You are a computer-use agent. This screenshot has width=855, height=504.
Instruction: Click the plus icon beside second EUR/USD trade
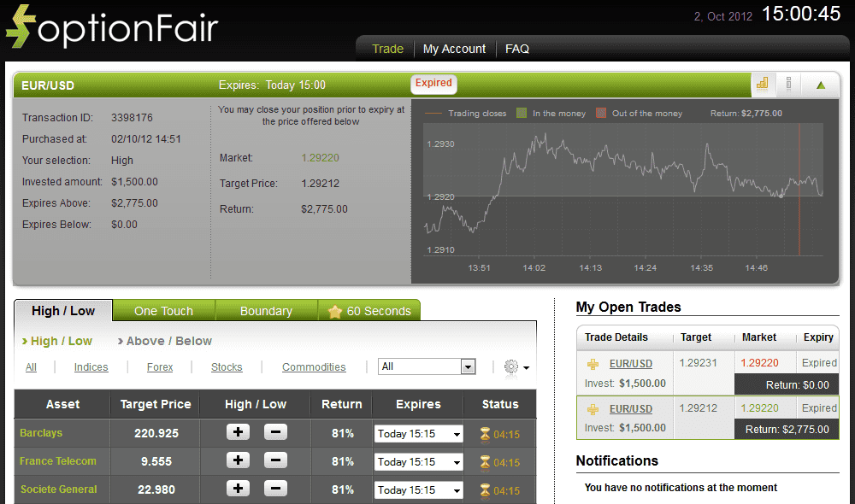(x=592, y=408)
